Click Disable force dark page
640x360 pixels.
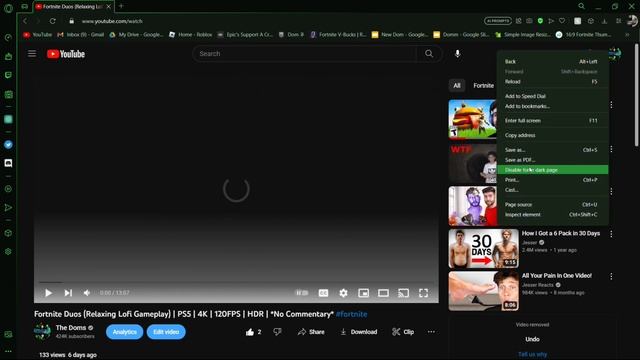(553, 170)
